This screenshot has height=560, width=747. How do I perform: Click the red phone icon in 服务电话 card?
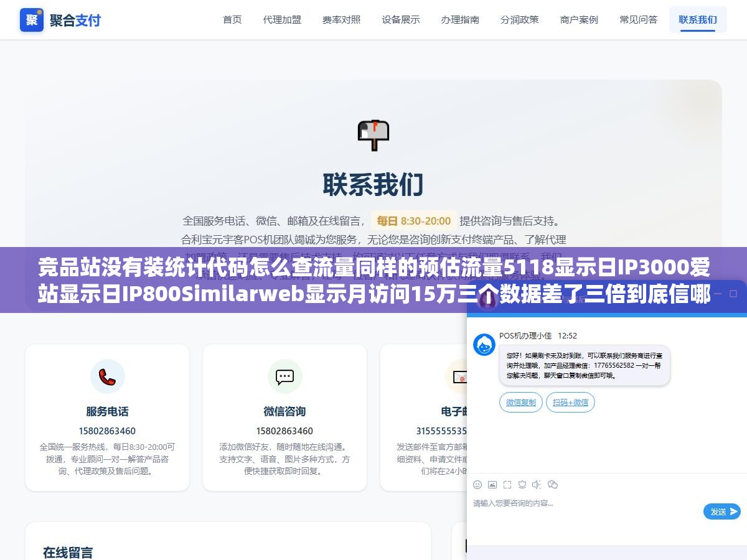[108, 376]
